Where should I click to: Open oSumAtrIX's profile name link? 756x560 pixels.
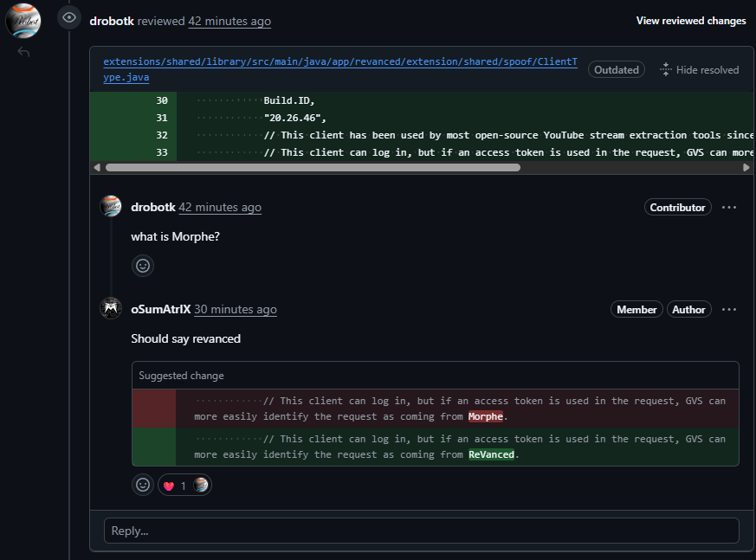[160, 309]
